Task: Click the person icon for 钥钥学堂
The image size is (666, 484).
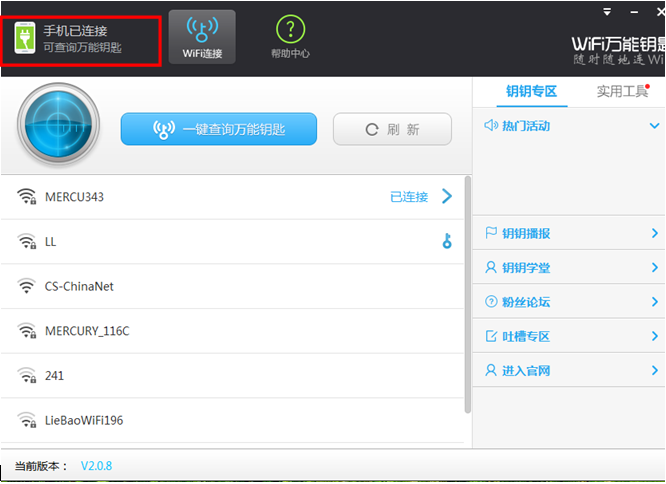Action: tap(491, 267)
